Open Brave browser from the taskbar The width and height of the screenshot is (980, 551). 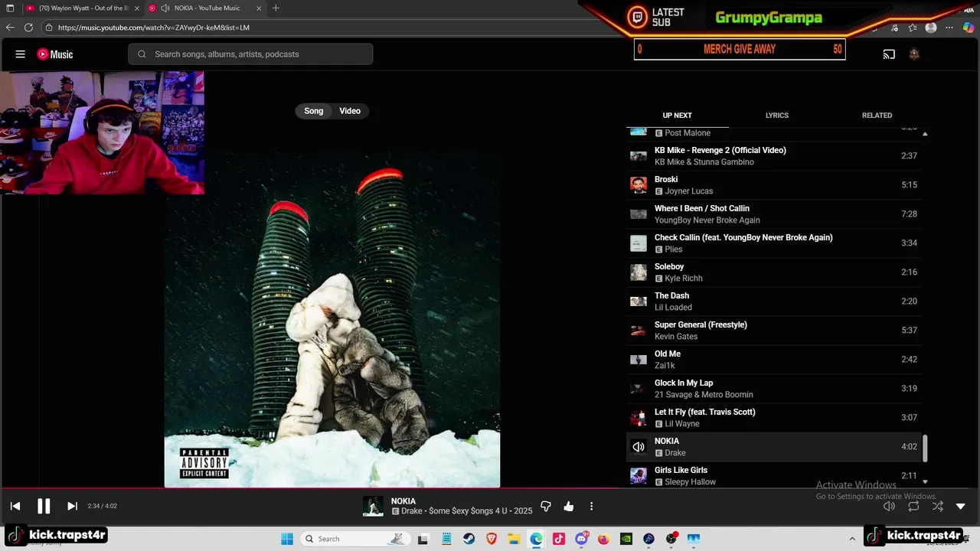click(x=492, y=539)
